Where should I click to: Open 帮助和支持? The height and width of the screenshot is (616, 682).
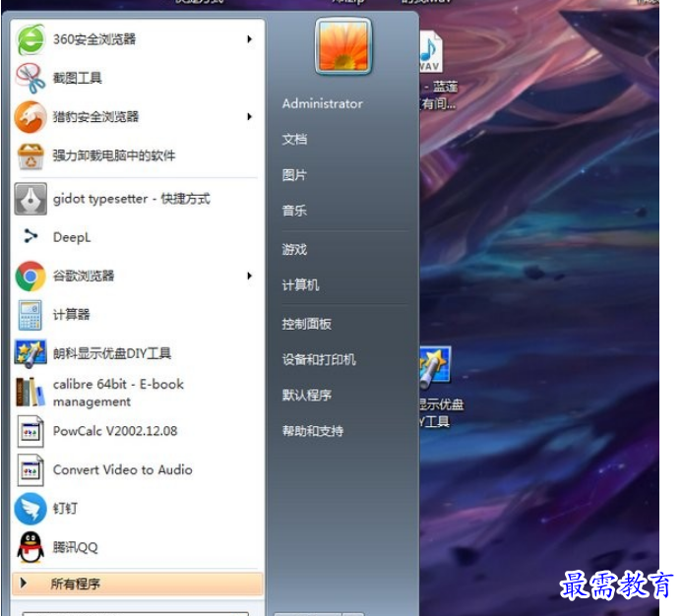click(313, 431)
